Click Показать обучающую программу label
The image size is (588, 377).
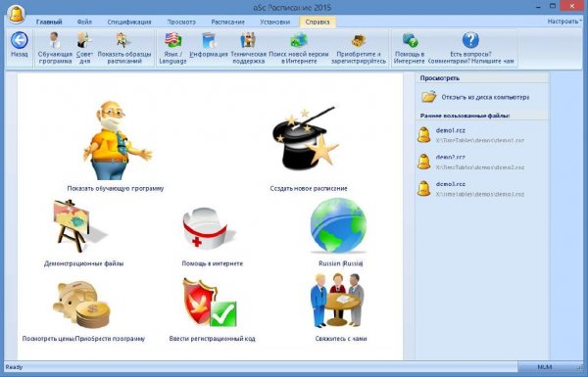coord(116,188)
